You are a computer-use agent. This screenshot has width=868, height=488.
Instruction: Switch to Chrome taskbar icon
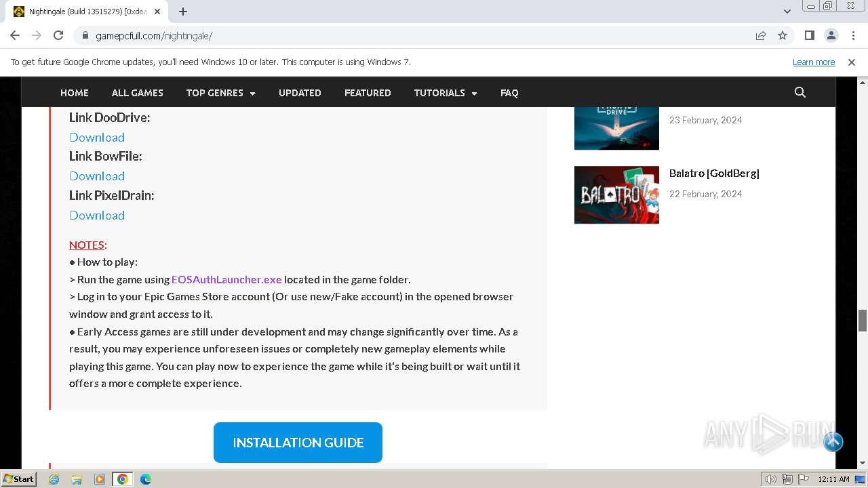tap(123, 479)
